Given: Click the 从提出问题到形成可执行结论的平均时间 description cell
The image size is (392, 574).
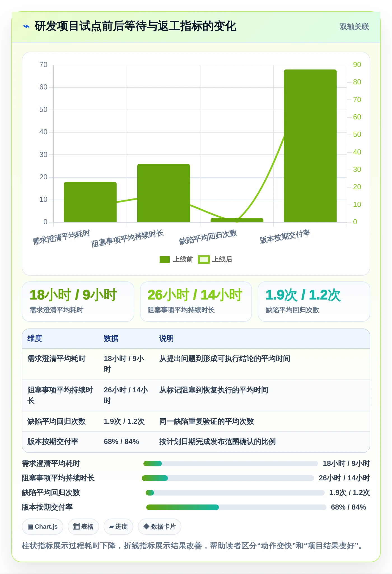Looking at the screenshot, I should [262, 364].
